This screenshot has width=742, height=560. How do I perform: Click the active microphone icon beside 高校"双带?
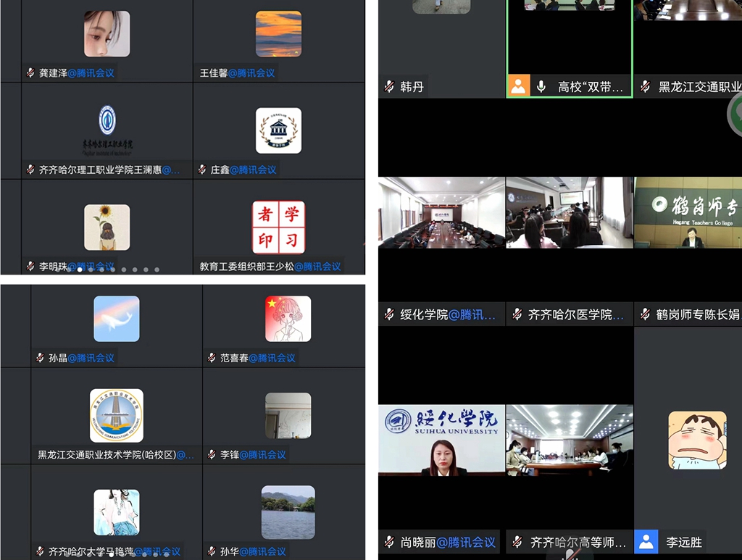(x=541, y=86)
